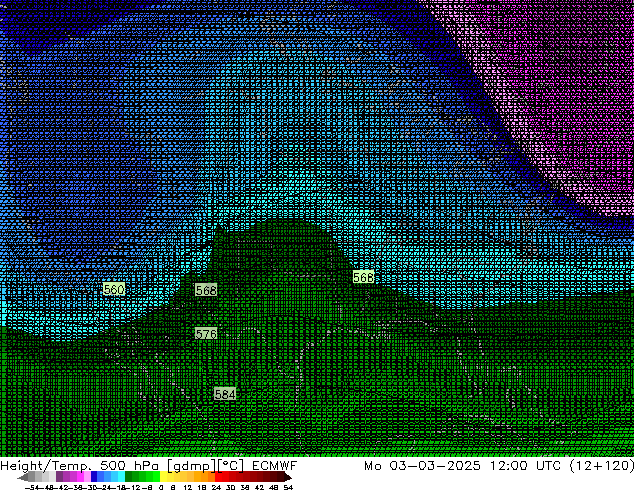Click the 568 label nearest the cyan area
Image resolution: width=634 pixels, height=490 pixels.
(363, 277)
